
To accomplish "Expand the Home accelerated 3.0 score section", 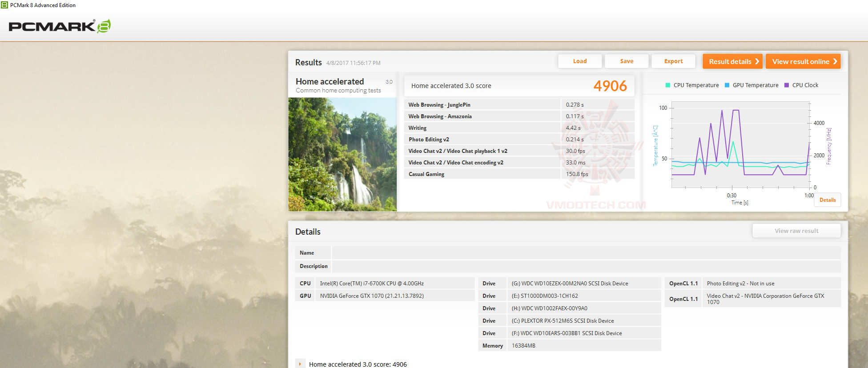I will point(301,364).
